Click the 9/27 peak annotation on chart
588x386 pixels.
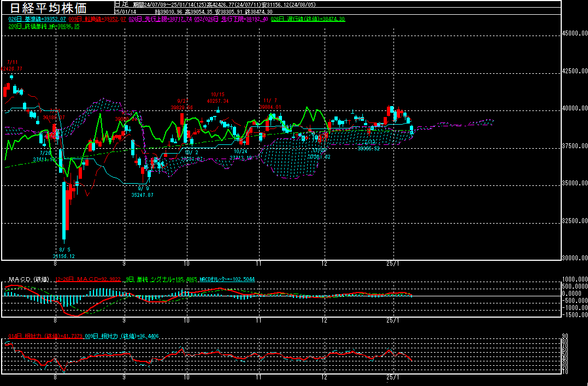(x=182, y=104)
